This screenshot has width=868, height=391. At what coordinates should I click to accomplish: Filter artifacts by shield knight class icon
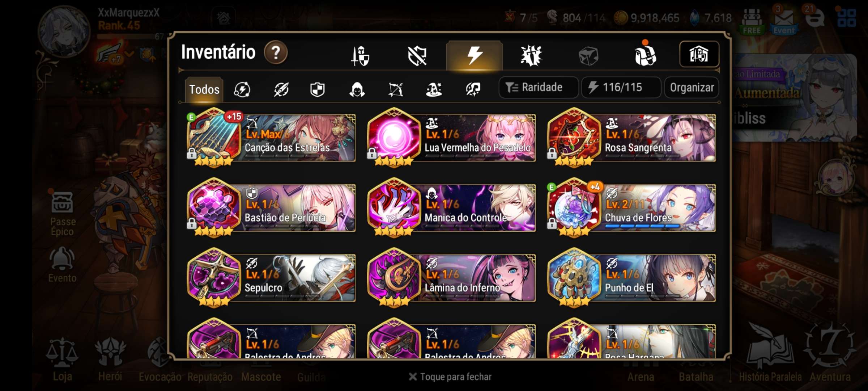(x=317, y=89)
